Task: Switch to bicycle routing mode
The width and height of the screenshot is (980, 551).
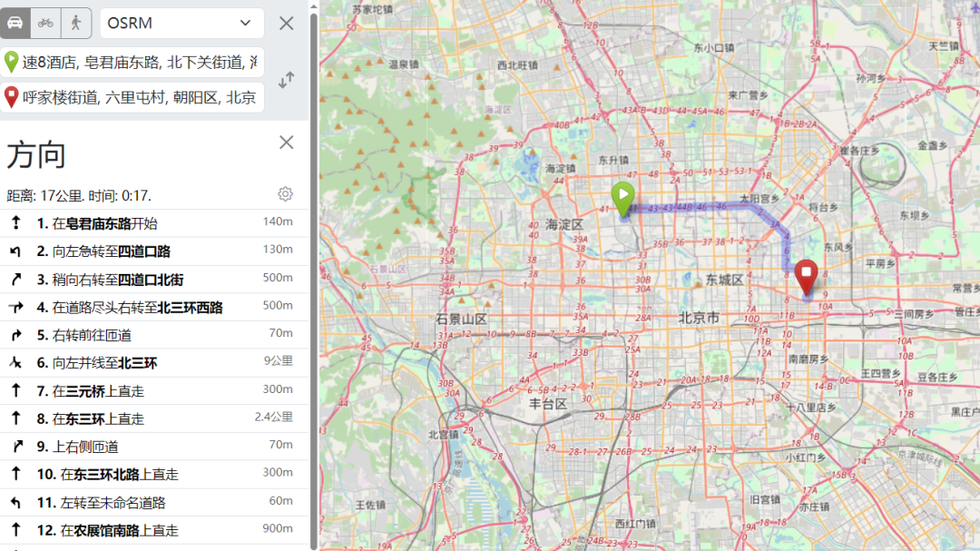Action: pyautogui.click(x=45, y=23)
